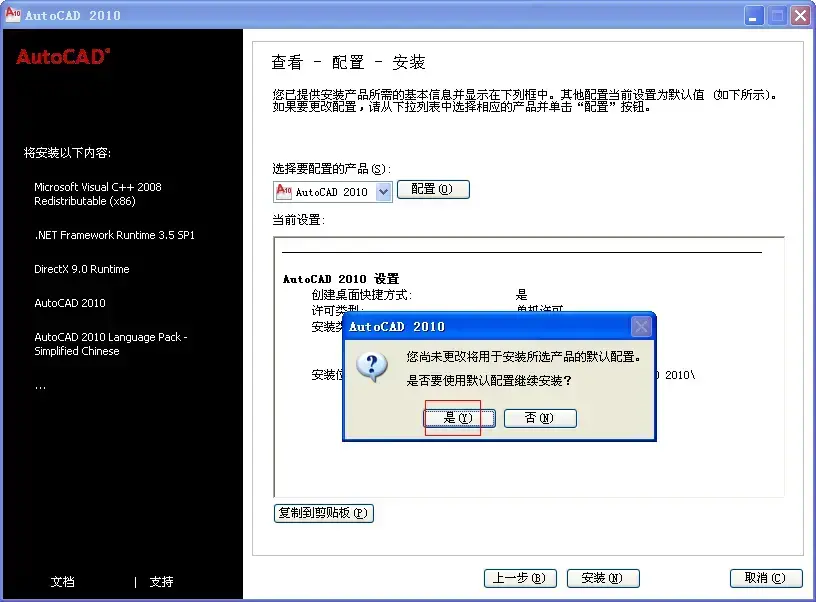Click the 配置(O) configure button

[x=433, y=189]
